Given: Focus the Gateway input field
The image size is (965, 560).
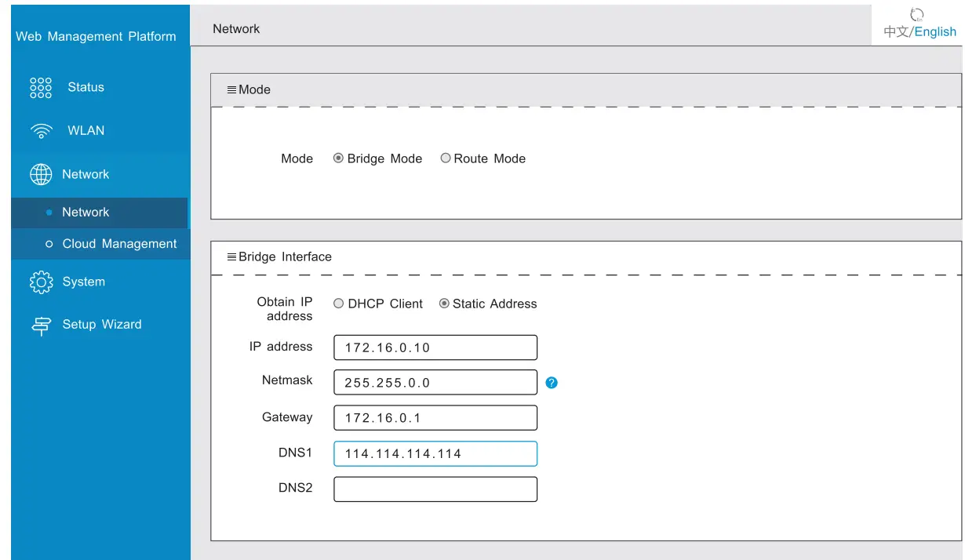Looking at the screenshot, I should [435, 418].
